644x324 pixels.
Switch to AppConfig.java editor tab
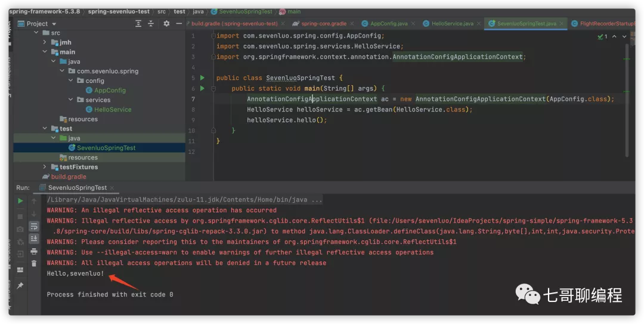coord(388,24)
